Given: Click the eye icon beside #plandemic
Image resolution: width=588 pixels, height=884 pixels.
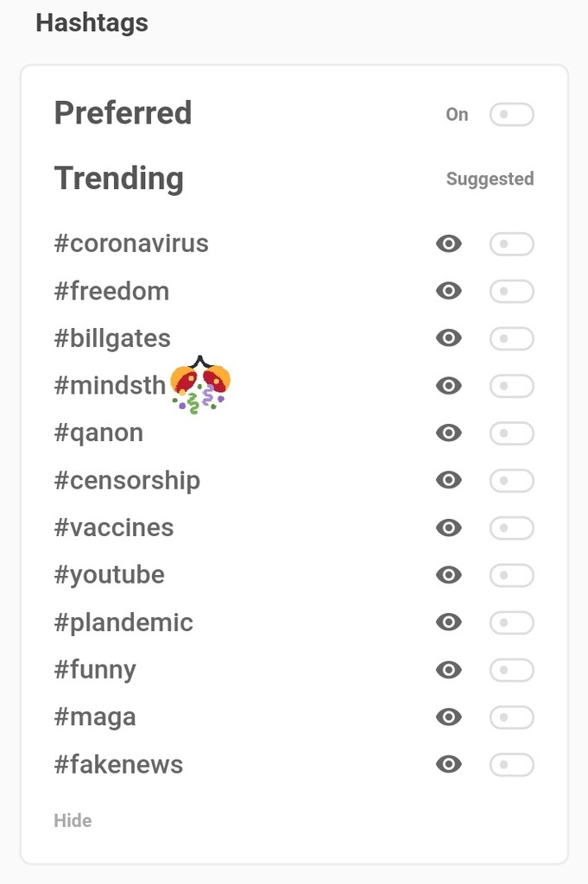Looking at the screenshot, I should (x=449, y=622).
